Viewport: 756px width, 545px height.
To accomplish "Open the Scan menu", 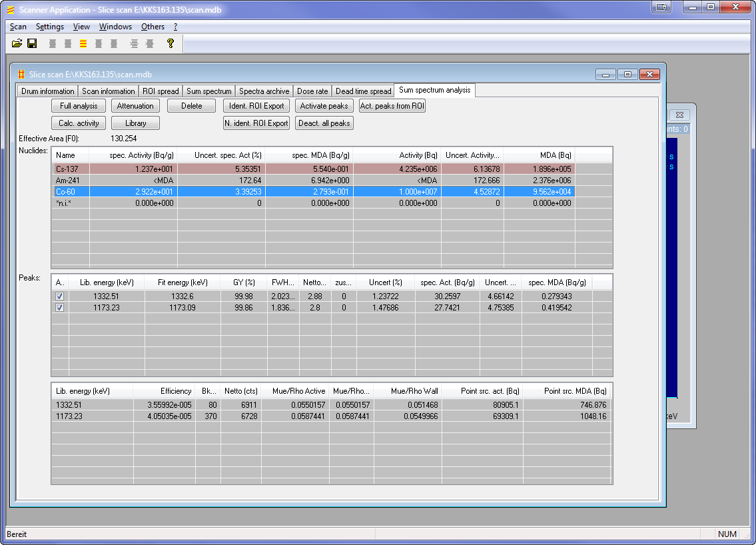I will [19, 27].
